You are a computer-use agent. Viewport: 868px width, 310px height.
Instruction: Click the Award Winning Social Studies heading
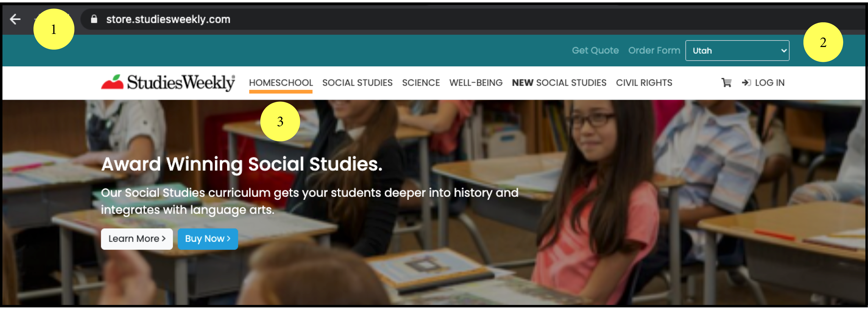242,164
